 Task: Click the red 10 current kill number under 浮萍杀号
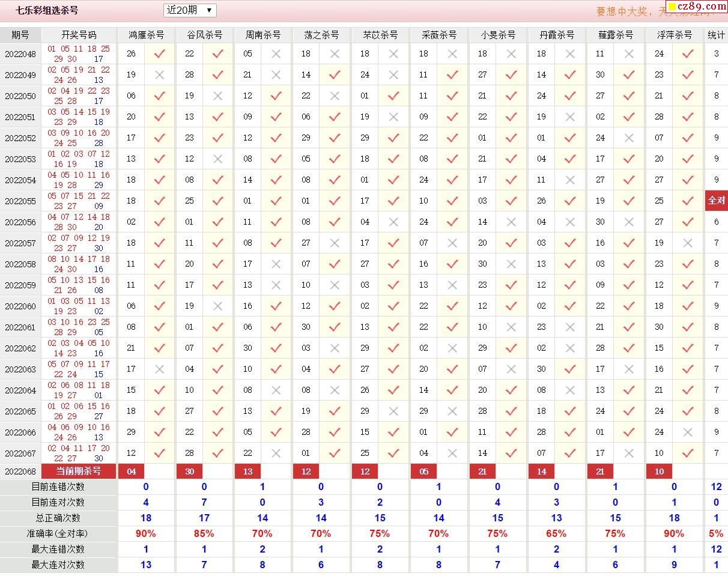pyautogui.click(x=660, y=471)
